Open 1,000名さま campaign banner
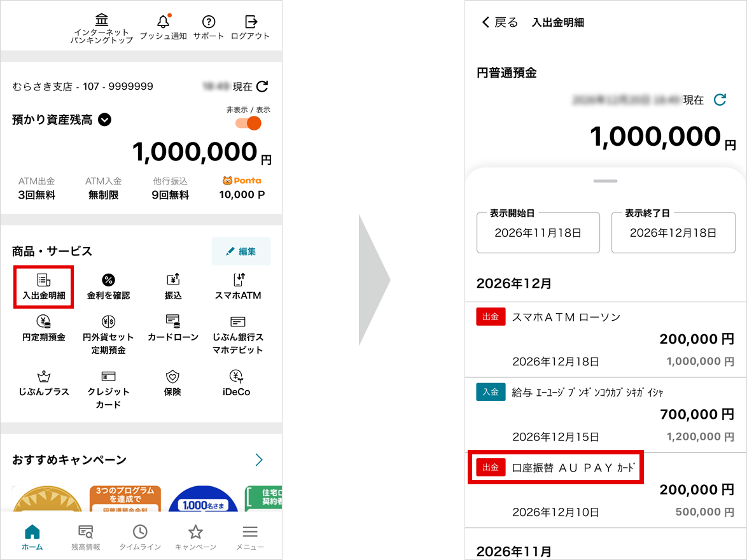This screenshot has height=560, width=747. 204,498
